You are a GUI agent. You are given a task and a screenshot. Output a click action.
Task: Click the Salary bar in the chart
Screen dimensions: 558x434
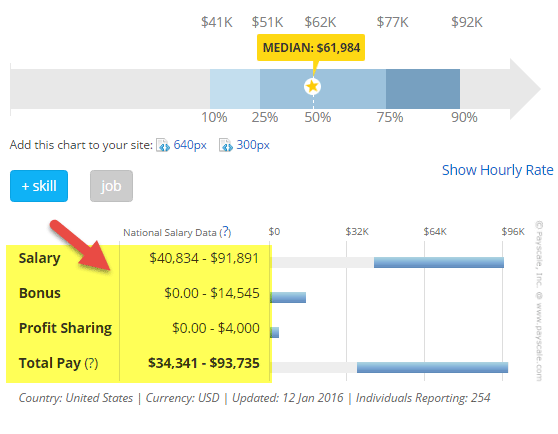tap(439, 263)
